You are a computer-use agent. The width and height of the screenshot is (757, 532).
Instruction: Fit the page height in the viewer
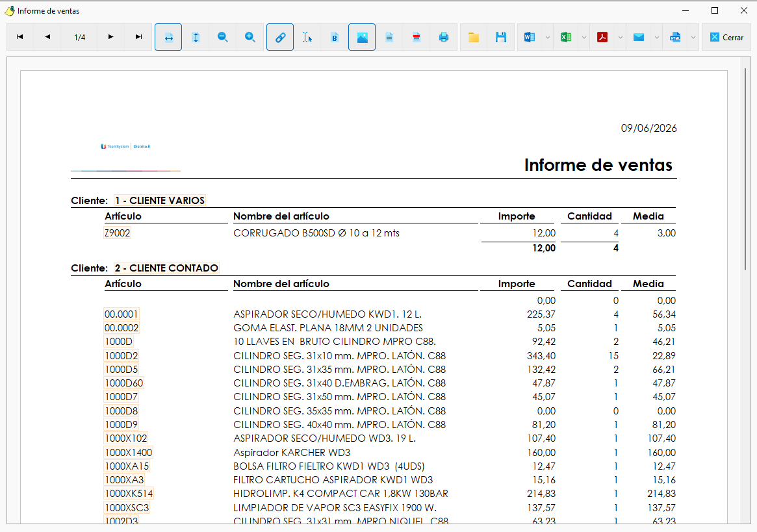[x=196, y=37]
